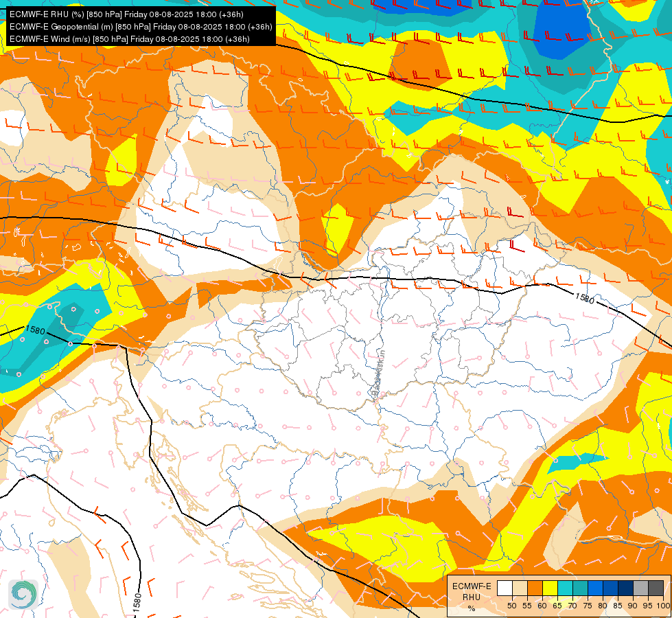Click the ECMWF-E RHU (%) header line
Image resolution: width=672 pixels, height=618 pixels.
126,14
